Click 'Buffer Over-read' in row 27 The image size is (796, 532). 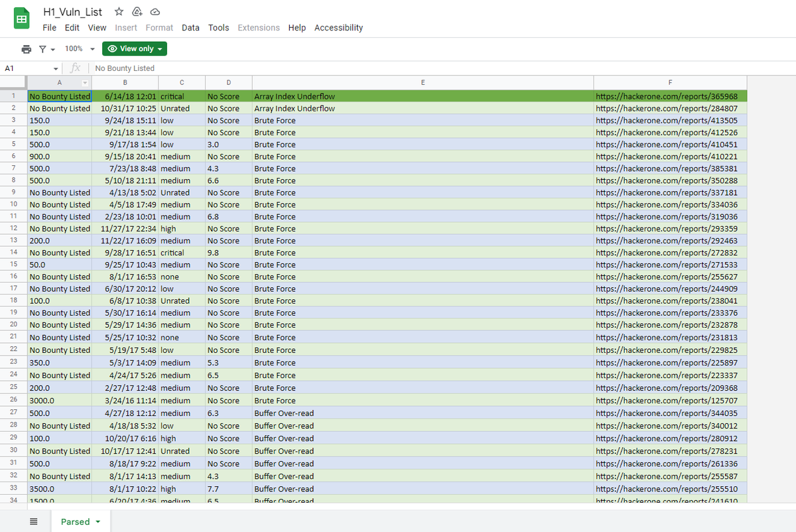click(x=423, y=413)
